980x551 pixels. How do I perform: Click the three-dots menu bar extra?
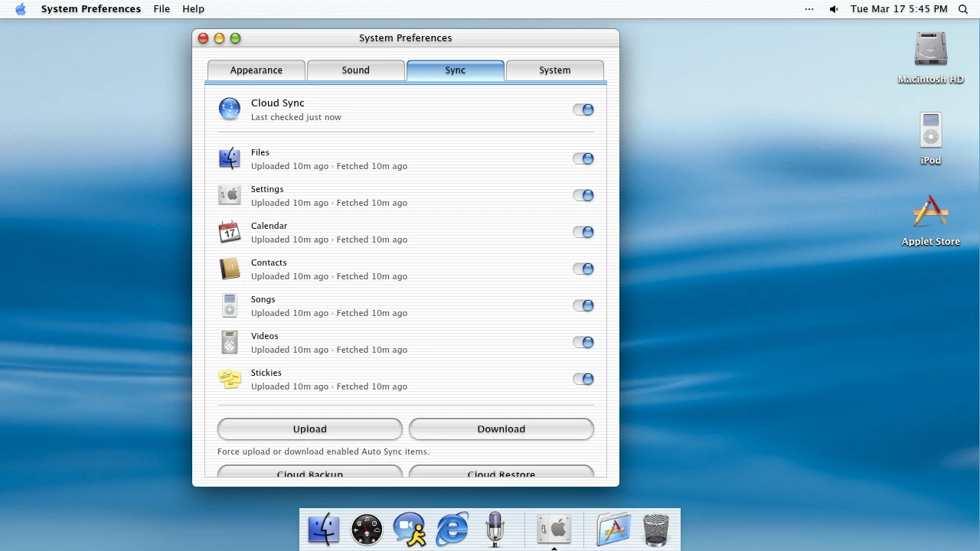[x=809, y=9]
